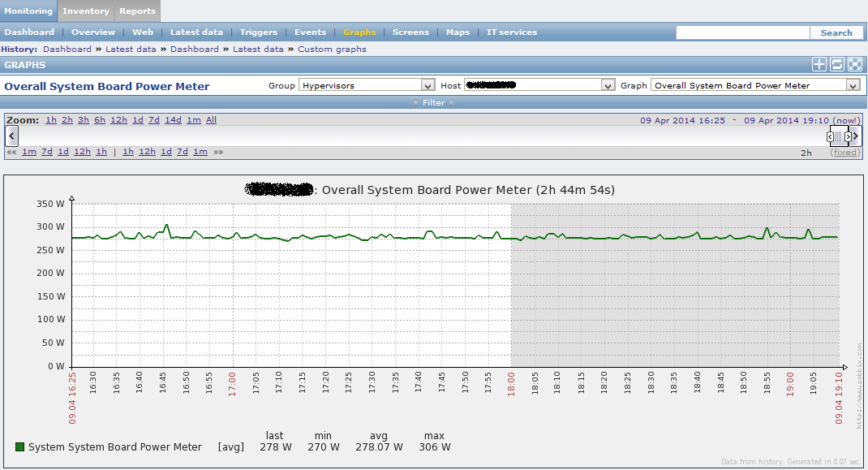Zoom graph to 2h
868x470 pixels.
point(67,119)
